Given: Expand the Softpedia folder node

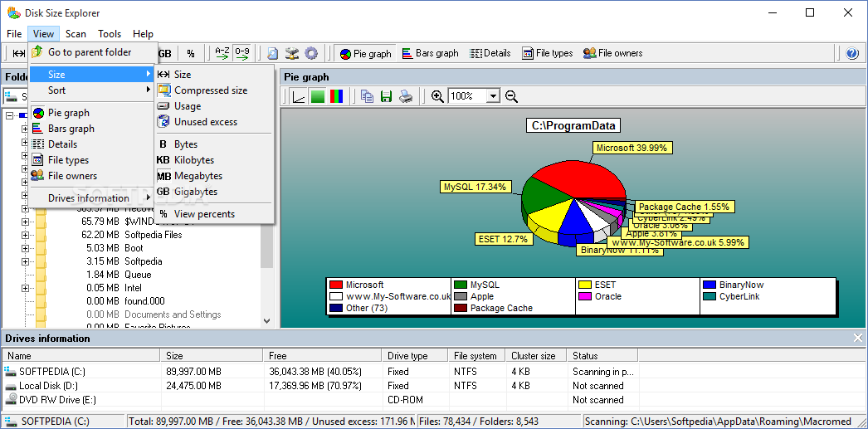Looking at the screenshot, I should [x=25, y=262].
